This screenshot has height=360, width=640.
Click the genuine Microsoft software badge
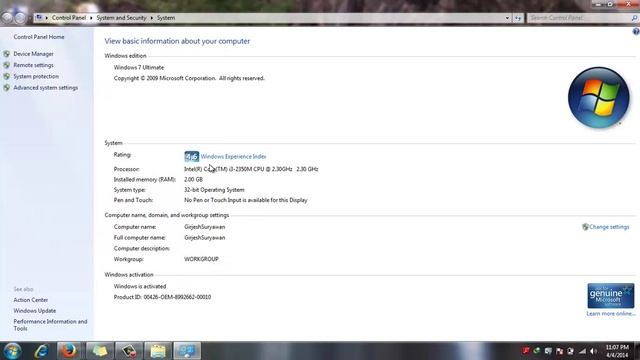tap(611, 296)
